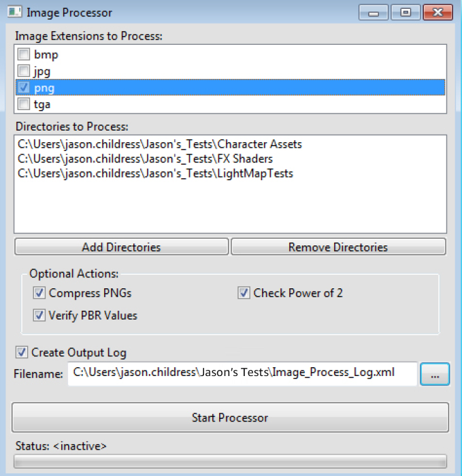The width and height of the screenshot is (462, 476).
Task: Select the FX Shaders directory row
Action: pyautogui.click(x=145, y=158)
